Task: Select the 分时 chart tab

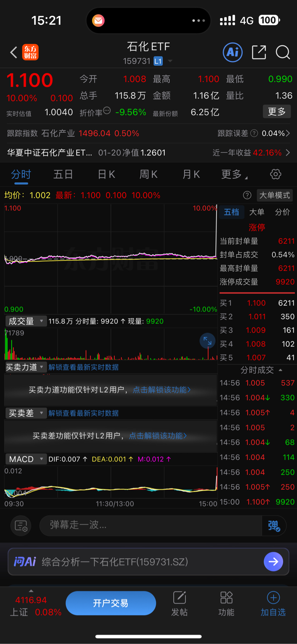Action: [x=21, y=174]
